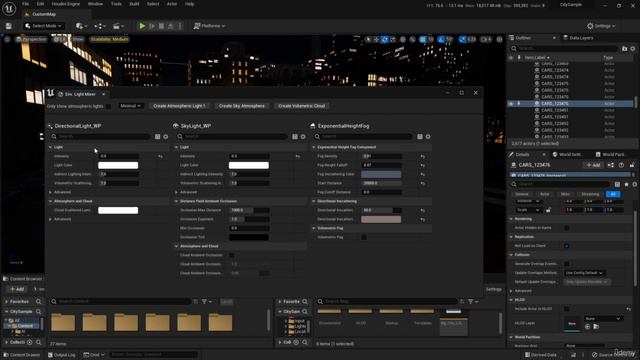
Task: Click the save level icon in toolbar
Action: click(x=9, y=26)
